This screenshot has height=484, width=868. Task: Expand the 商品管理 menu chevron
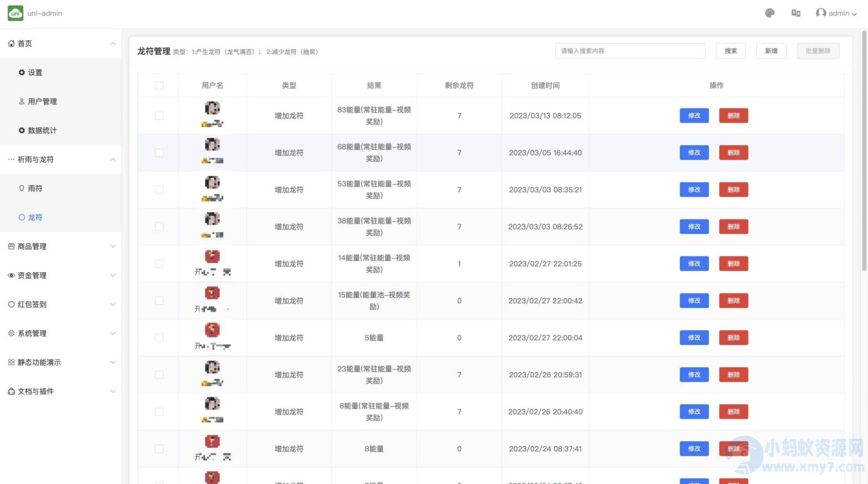(x=112, y=246)
